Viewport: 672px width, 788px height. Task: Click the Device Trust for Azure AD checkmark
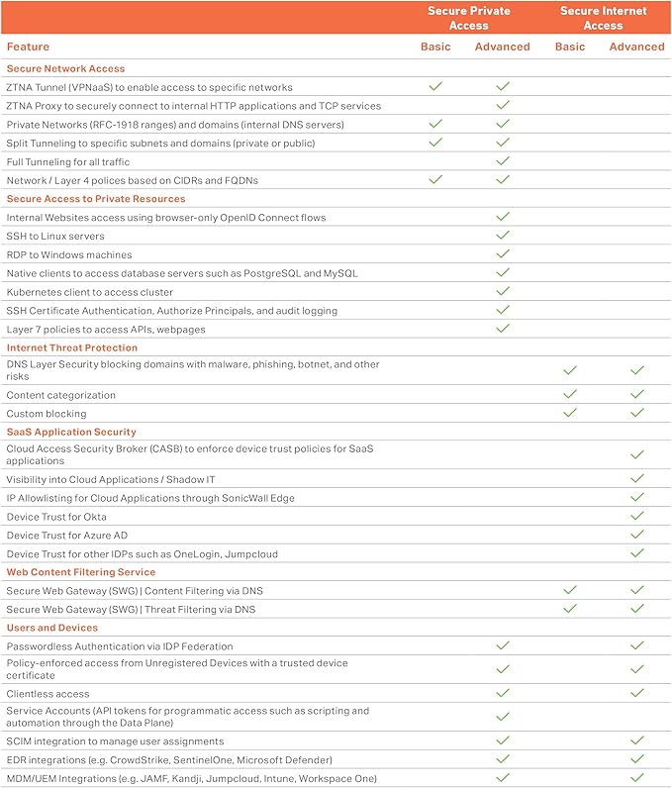pyautogui.click(x=636, y=535)
